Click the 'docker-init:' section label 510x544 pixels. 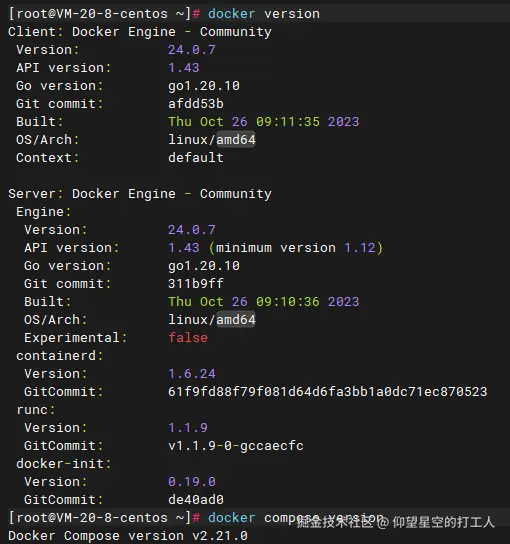tap(64, 464)
